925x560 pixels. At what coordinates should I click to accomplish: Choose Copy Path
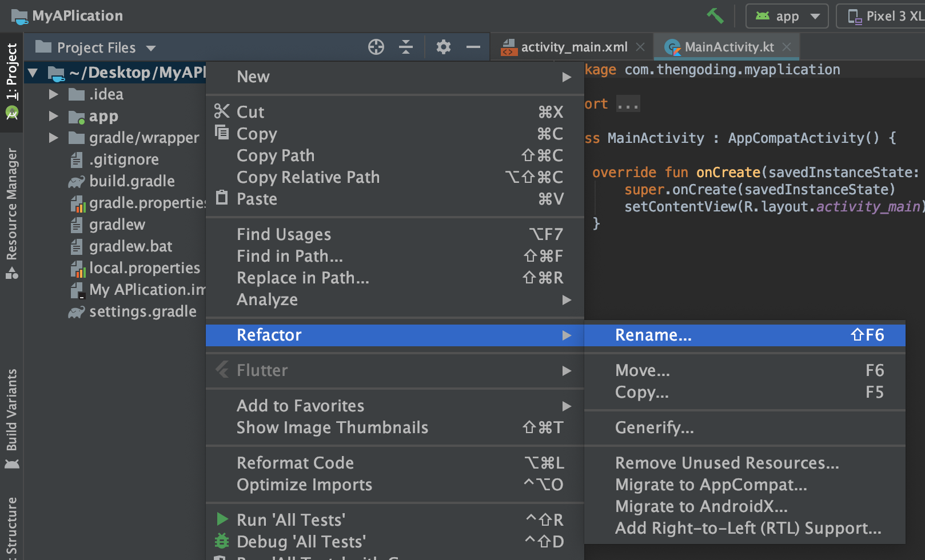[394, 155]
